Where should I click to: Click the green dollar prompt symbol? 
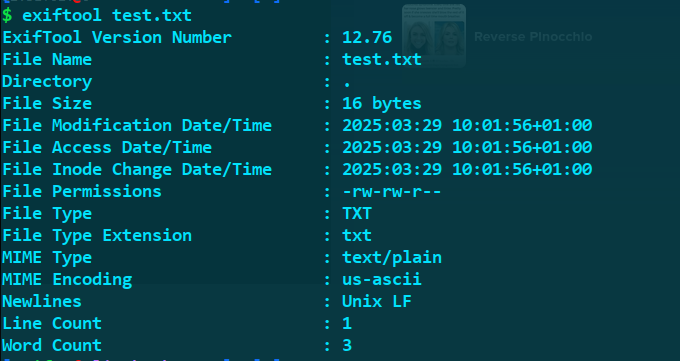coord(7,16)
